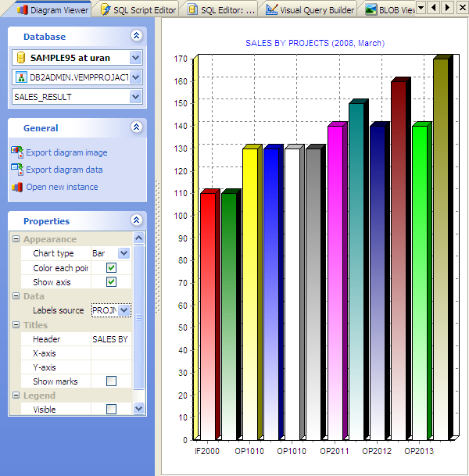Enable the Show marks checkbox
Viewport: 469px width, 476px height.
click(111, 381)
